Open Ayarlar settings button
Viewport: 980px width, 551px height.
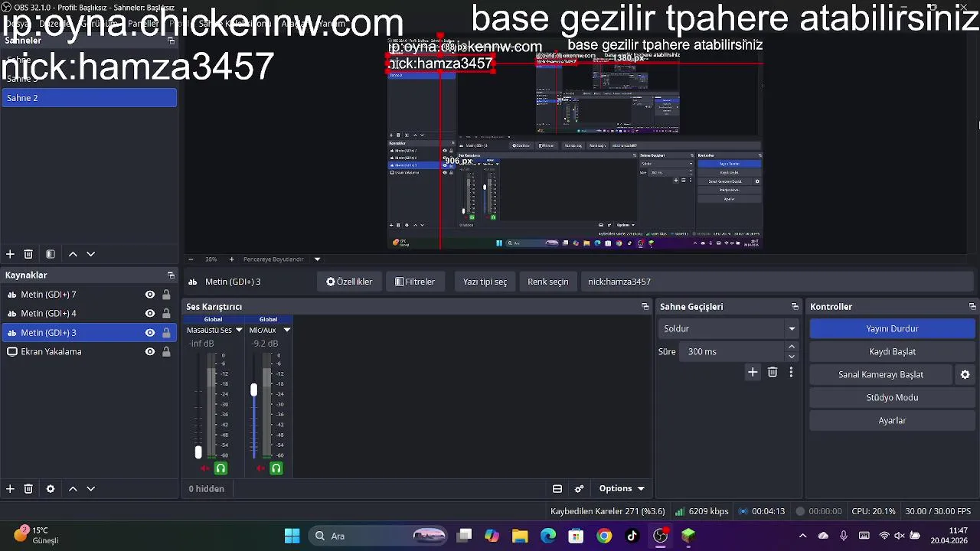click(892, 420)
